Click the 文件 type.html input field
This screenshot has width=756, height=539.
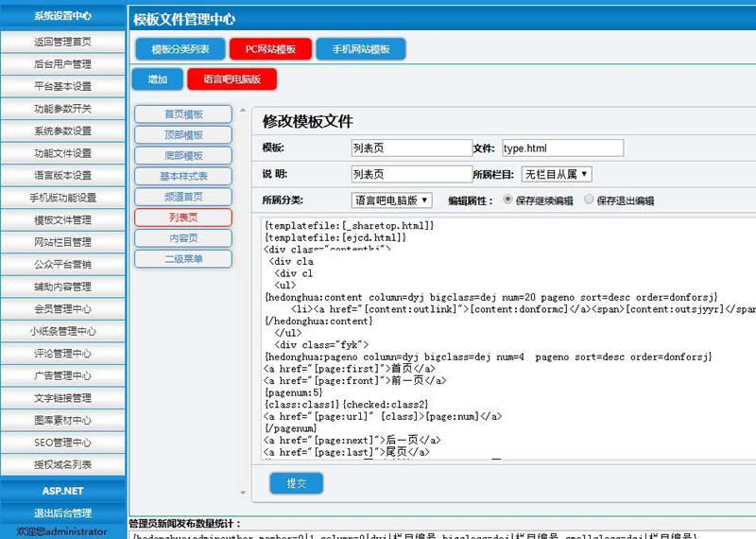(x=562, y=148)
